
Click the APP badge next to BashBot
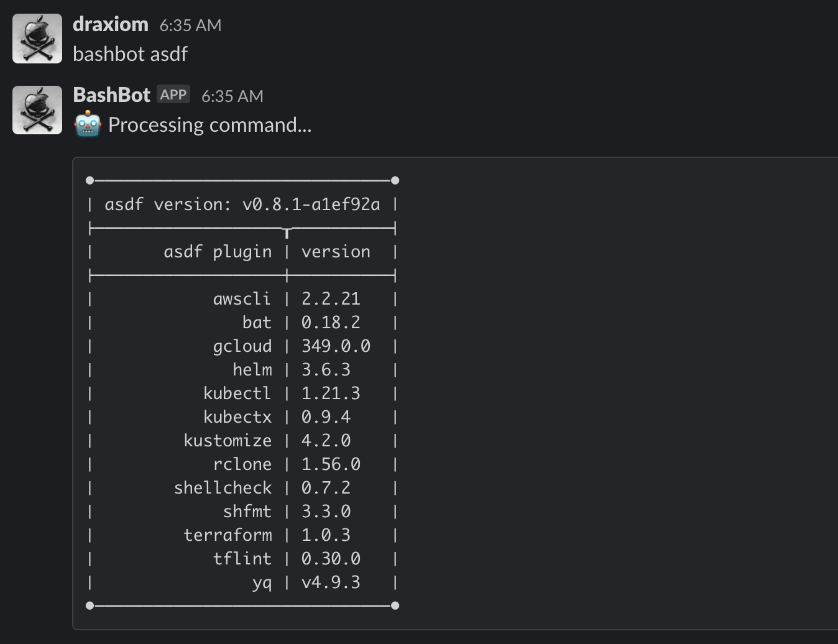tap(173, 94)
